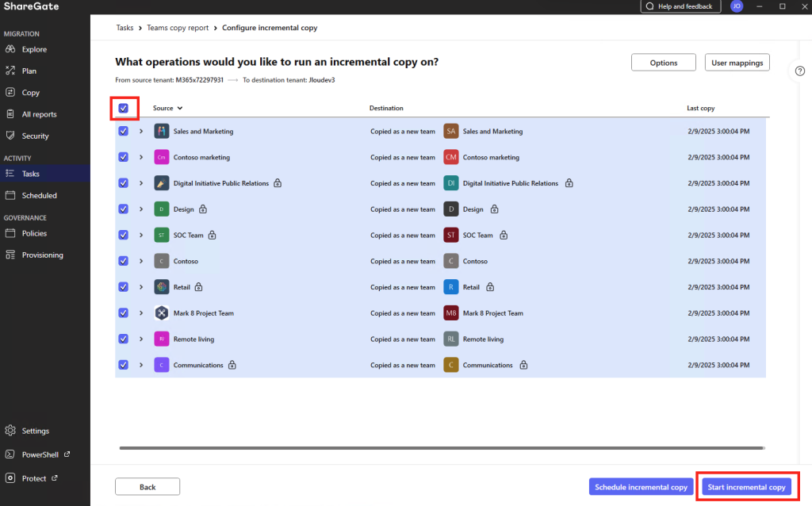Click the Remote living source team icon
Image resolution: width=812 pixels, height=506 pixels.
[162, 339]
